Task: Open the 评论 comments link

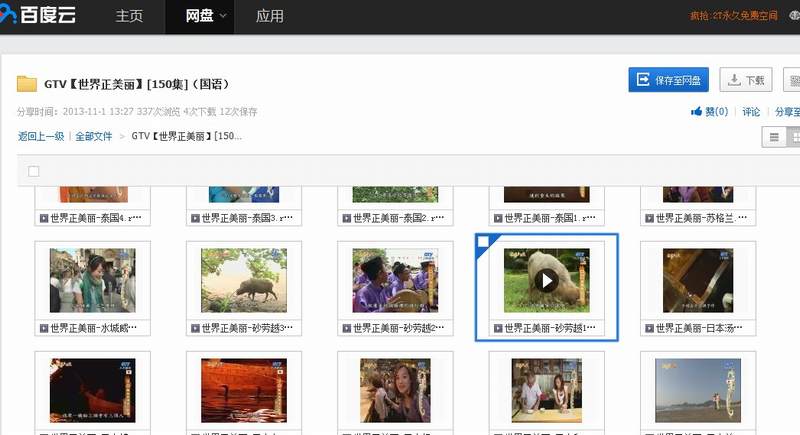Action: click(x=751, y=112)
